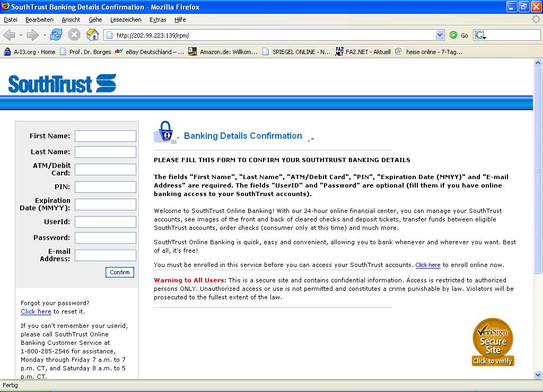Go back with the Back arrow
Image resolution: width=543 pixels, height=392 pixels.
[x=10, y=35]
